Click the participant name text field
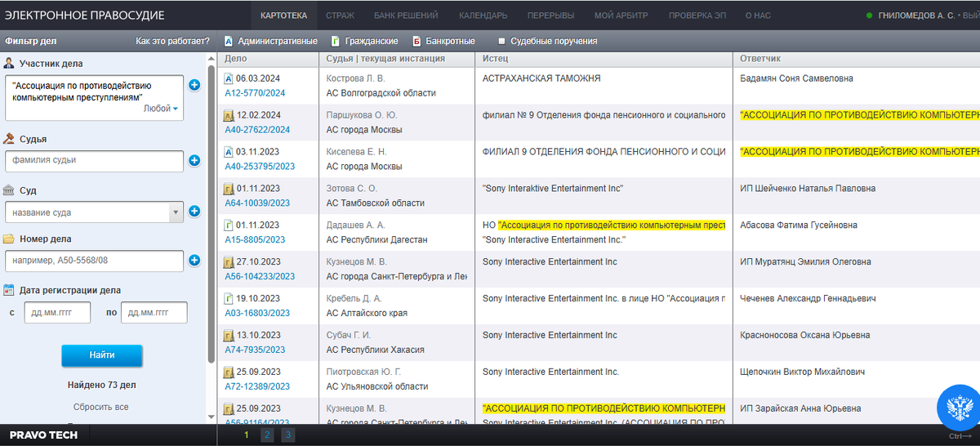This screenshot has height=446, width=980. [94, 98]
